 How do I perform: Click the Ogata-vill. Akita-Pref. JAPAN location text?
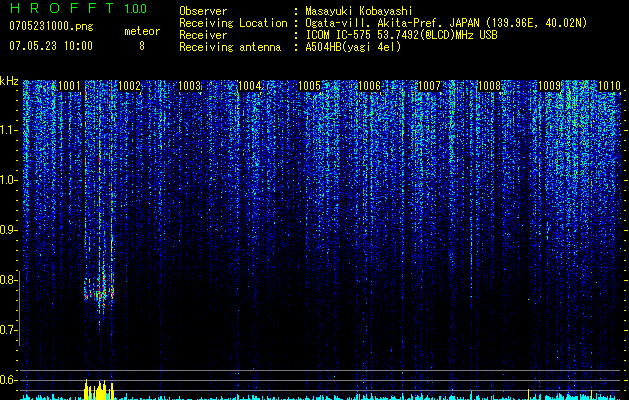point(446,23)
